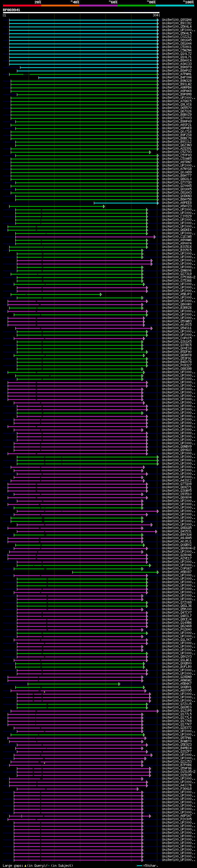Select the UniRef100_A7PWH1 label
The image size is (197, 868).
177,74
